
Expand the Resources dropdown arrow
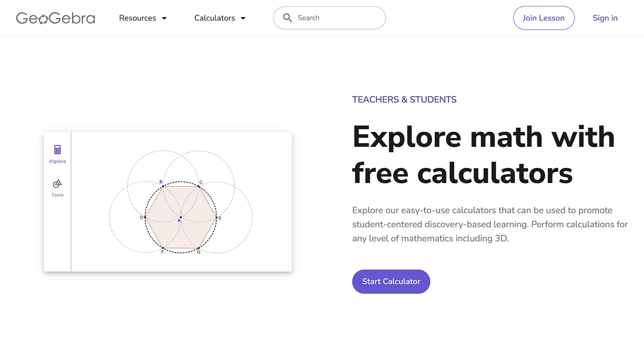tap(164, 18)
